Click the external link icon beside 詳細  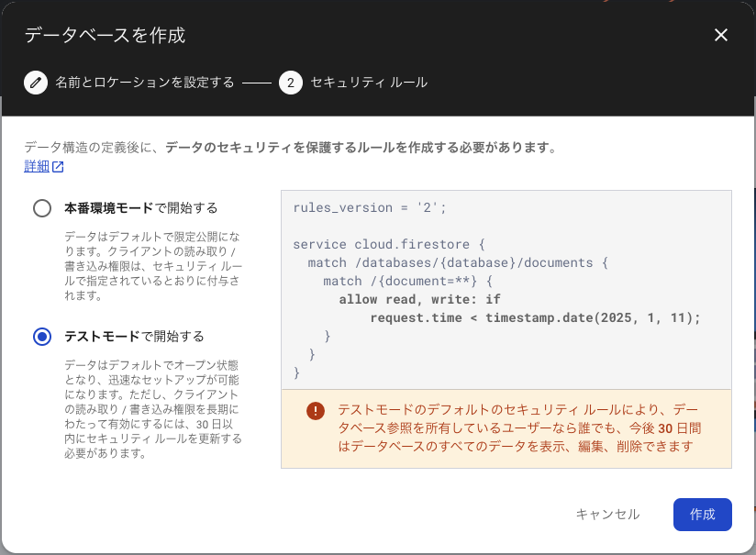[58, 167]
